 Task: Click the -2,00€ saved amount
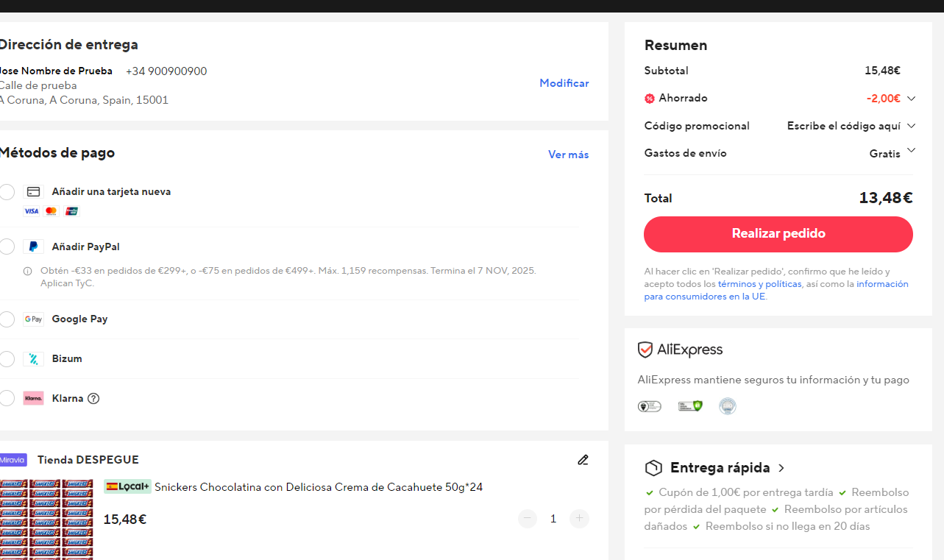coord(884,99)
